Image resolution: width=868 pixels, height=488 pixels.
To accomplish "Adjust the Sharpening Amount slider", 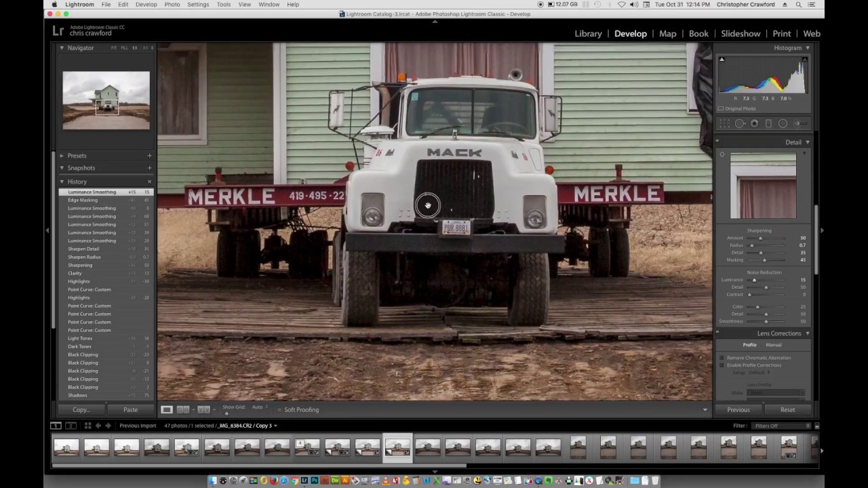I will click(x=760, y=238).
